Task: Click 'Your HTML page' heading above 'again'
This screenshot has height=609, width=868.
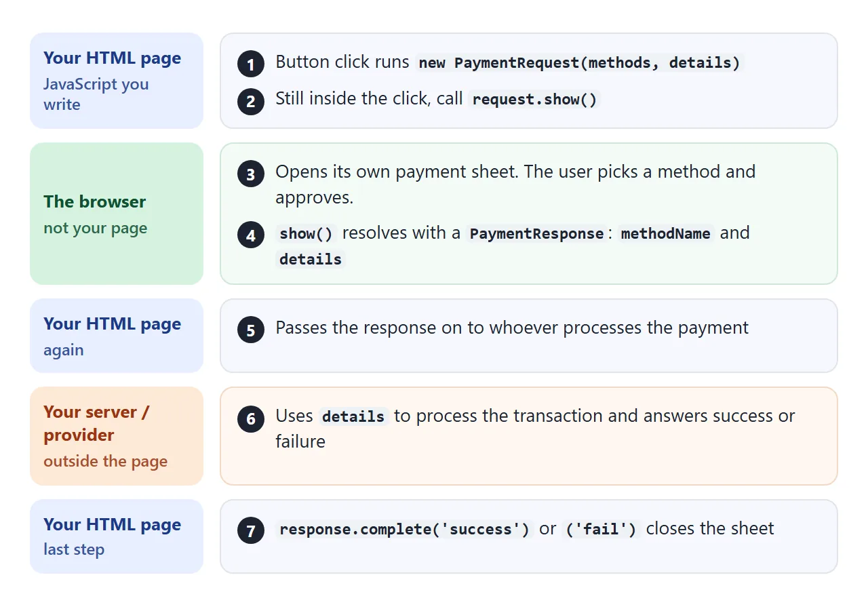Action: [x=113, y=324]
